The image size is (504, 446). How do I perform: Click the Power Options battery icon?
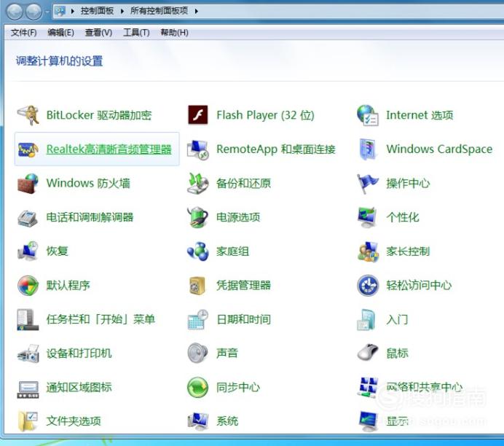pyautogui.click(x=197, y=217)
